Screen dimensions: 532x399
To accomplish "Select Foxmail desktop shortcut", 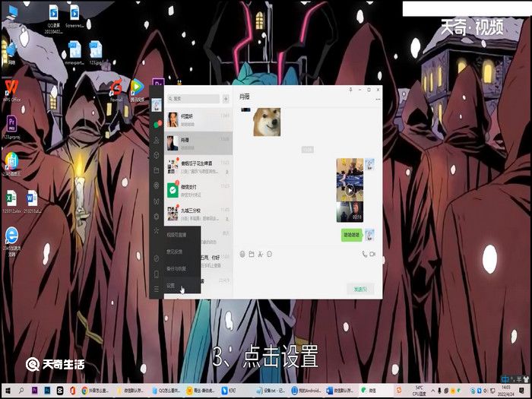I will click(x=116, y=90).
